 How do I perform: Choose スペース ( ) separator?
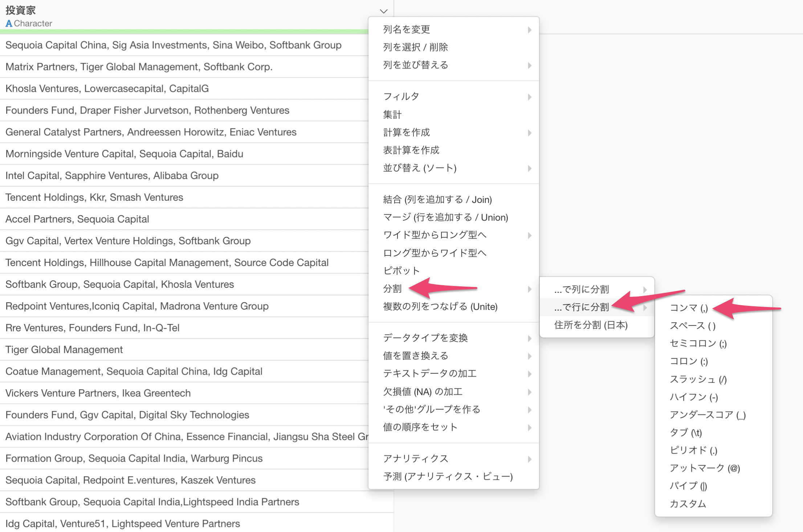713,326
